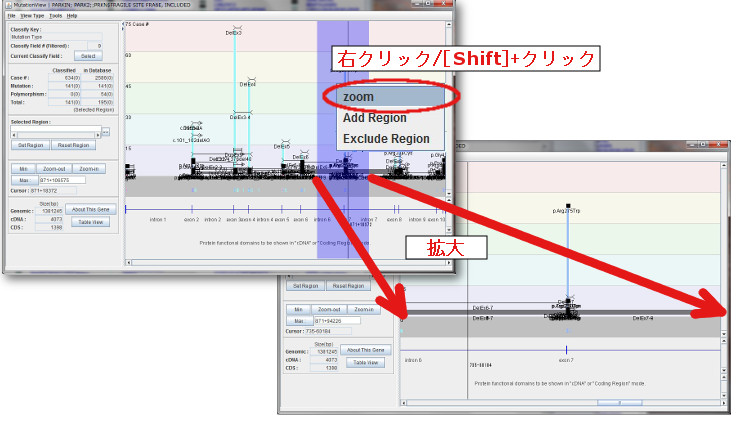Click the Selected Region browse button
The image size is (739, 427).
click(106, 131)
